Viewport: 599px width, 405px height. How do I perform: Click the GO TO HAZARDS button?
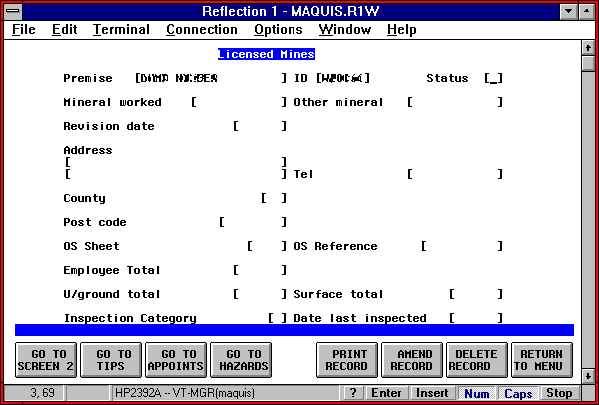point(241,360)
